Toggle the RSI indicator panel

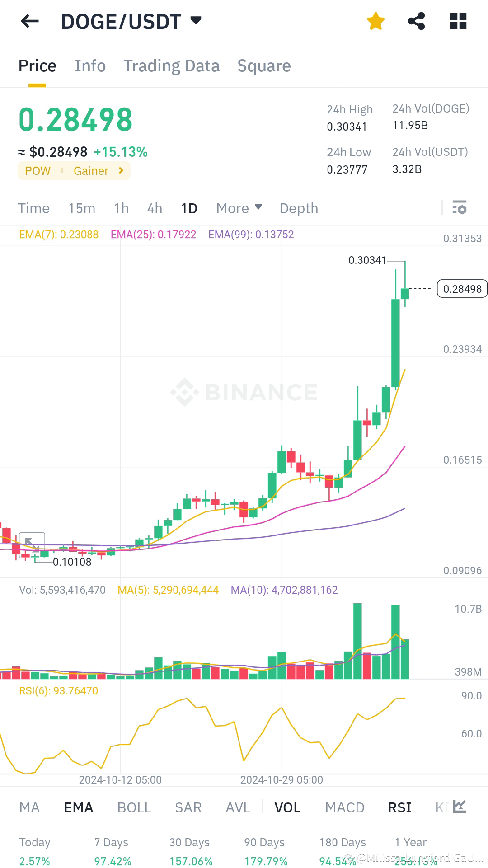tap(399, 807)
